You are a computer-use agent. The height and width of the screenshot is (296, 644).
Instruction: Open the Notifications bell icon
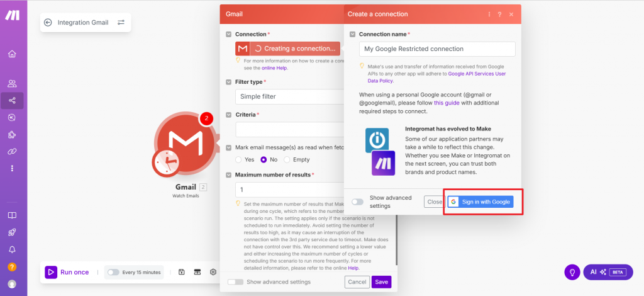point(12,249)
